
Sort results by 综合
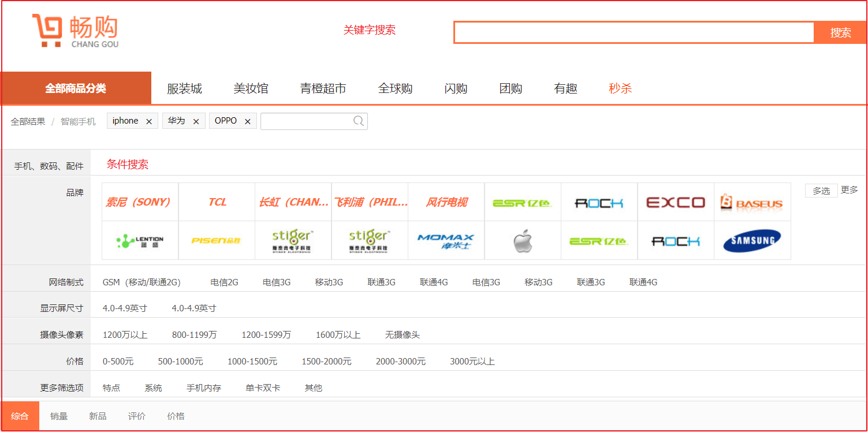coord(20,416)
